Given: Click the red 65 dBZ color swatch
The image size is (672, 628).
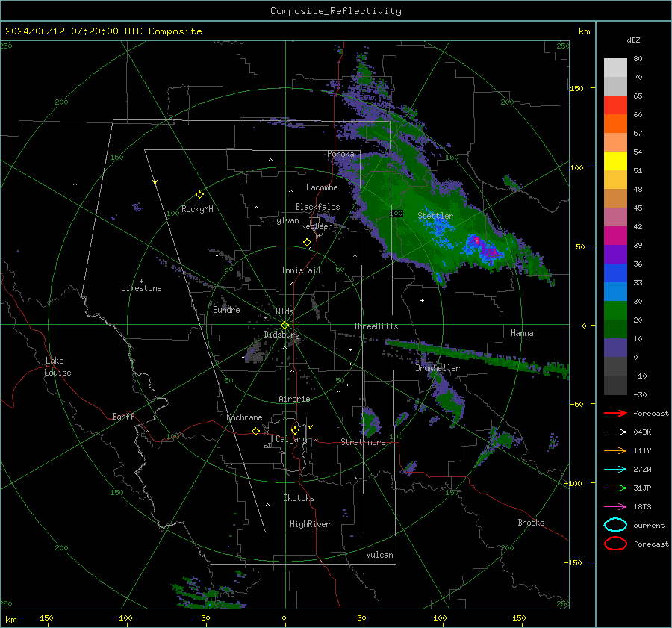Looking at the screenshot, I should pyautogui.click(x=615, y=105).
